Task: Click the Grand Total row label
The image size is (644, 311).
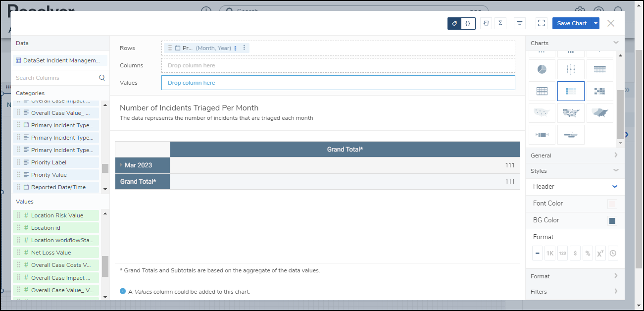Action: [143, 182]
